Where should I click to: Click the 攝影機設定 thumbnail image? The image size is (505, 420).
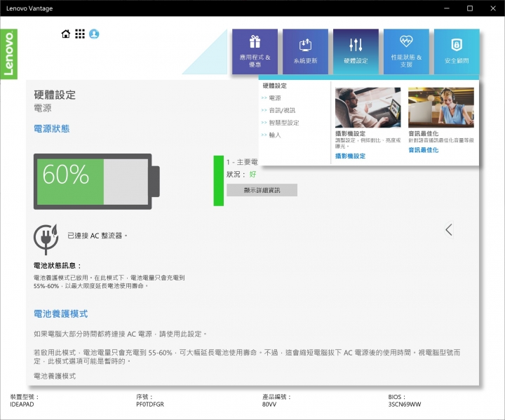[x=368, y=107]
